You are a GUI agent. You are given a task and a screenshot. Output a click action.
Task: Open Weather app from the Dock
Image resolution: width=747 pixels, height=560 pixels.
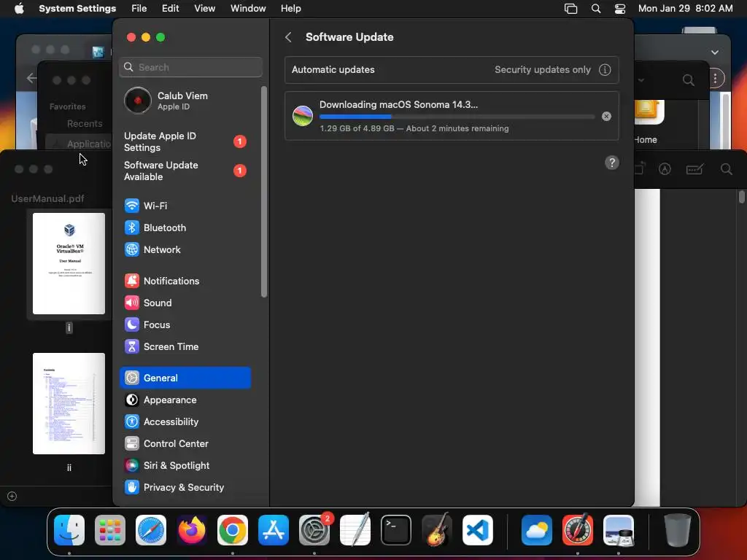536,530
